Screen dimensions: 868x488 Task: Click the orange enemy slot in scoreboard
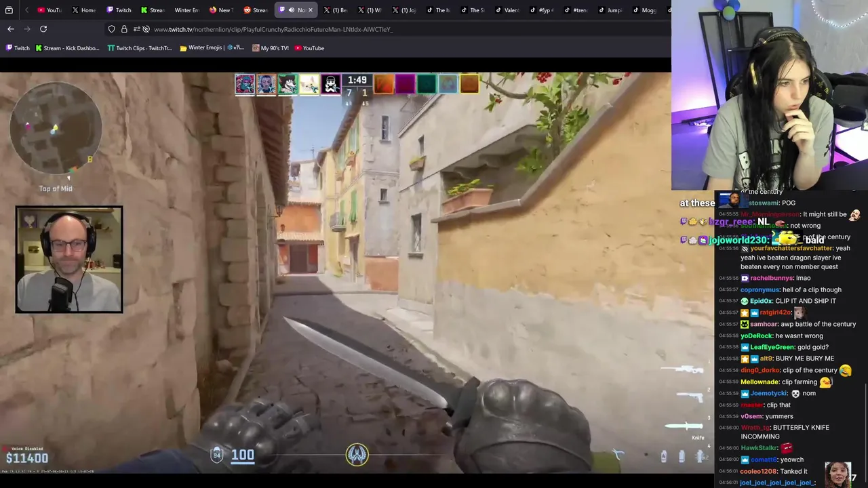click(x=384, y=84)
